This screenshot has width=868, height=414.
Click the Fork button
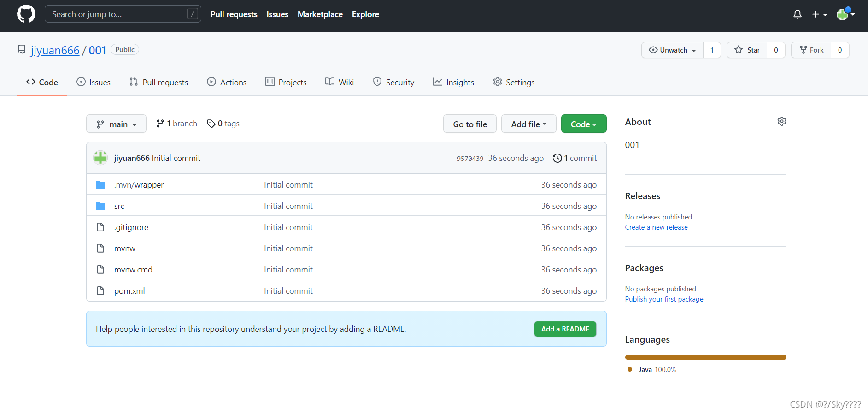[811, 50]
